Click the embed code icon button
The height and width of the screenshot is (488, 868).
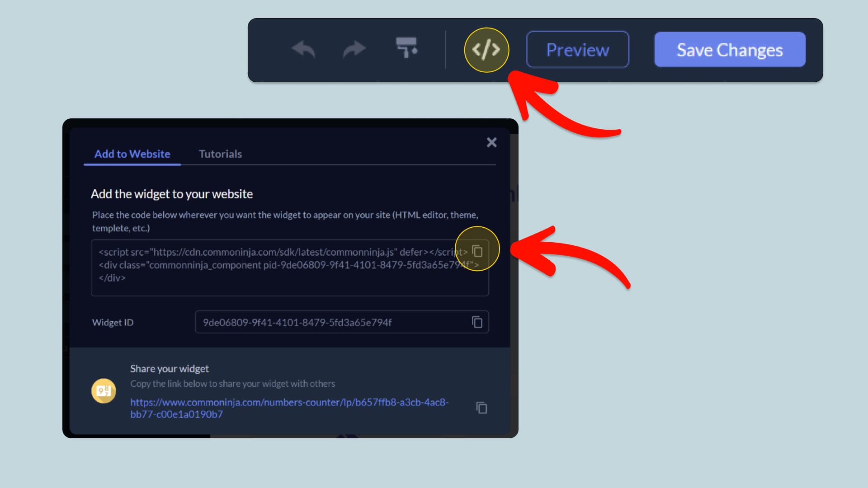(486, 49)
